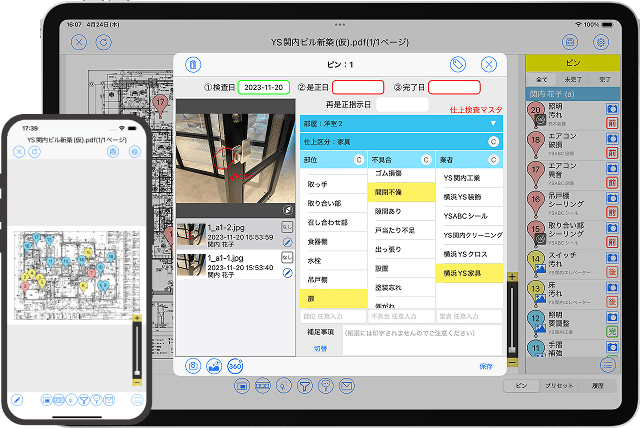640x428 pixels.
Task: Clear the 部位 column selection
Action: click(x=358, y=160)
